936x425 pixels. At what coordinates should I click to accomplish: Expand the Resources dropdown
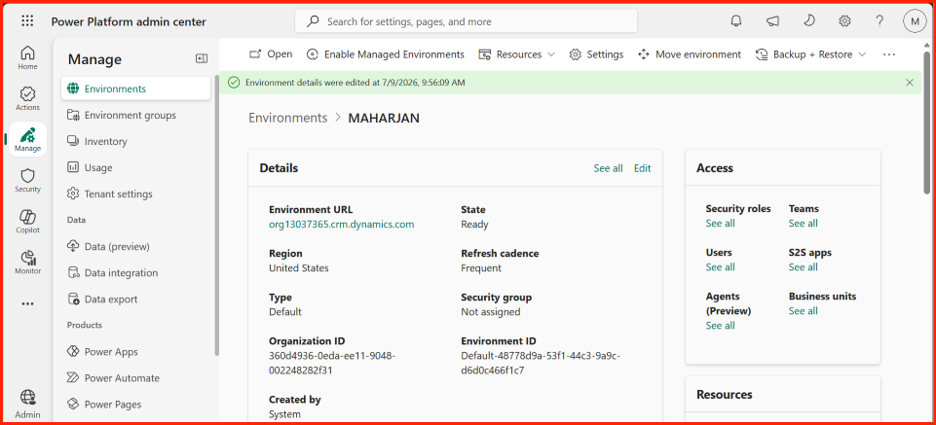(x=517, y=54)
